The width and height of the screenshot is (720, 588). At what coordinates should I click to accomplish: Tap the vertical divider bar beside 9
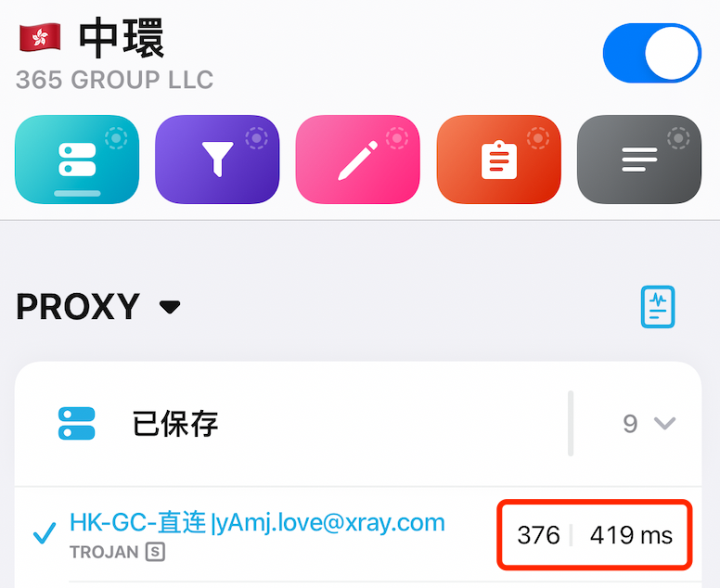[x=571, y=423]
